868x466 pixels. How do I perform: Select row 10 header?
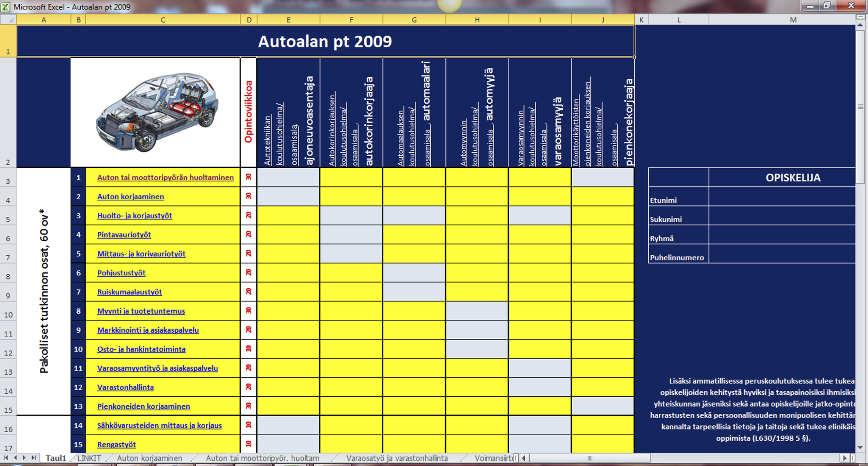pyautogui.click(x=8, y=311)
